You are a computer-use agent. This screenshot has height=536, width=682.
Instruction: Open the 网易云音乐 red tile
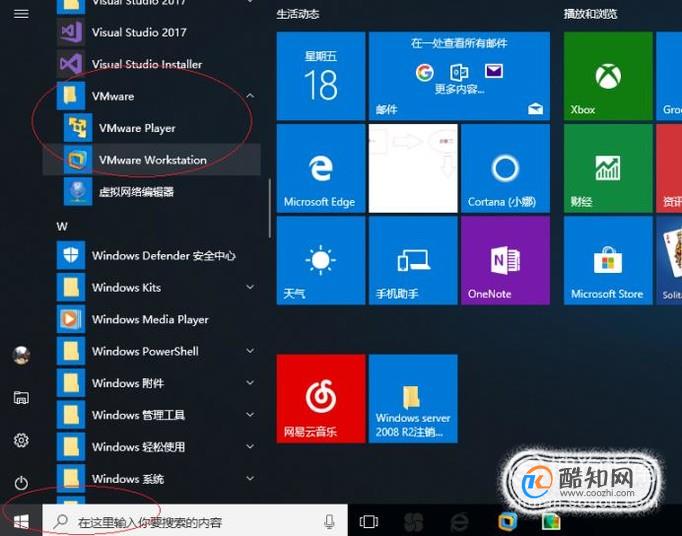(321, 399)
